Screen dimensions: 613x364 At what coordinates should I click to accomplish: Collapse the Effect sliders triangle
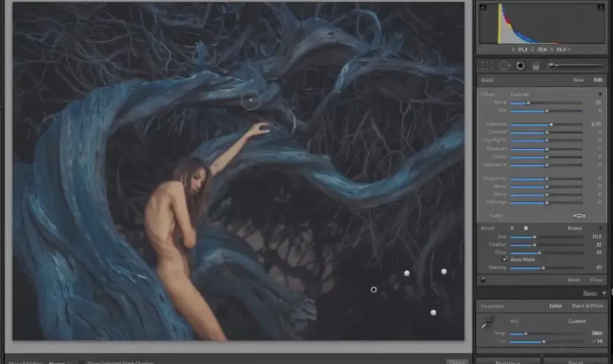[x=600, y=94]
